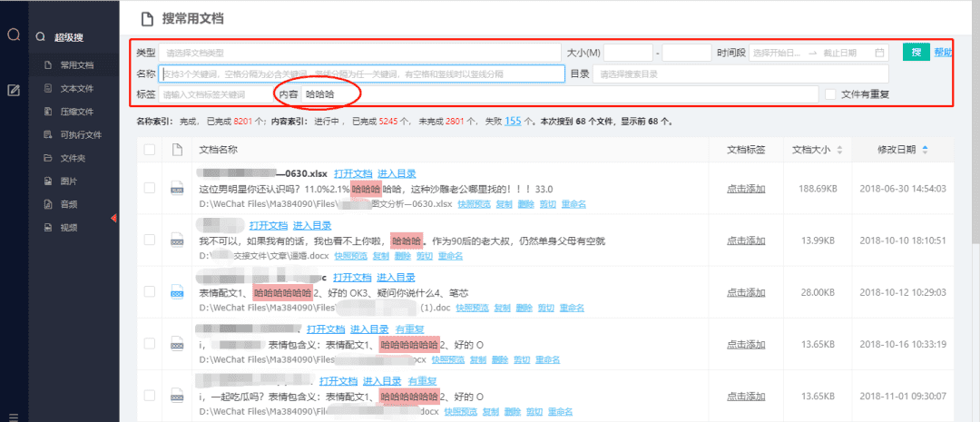Screen dimensions: 980x422
Task: Open the 目录 search directory dropdown
Action: (x=740, y=74)
